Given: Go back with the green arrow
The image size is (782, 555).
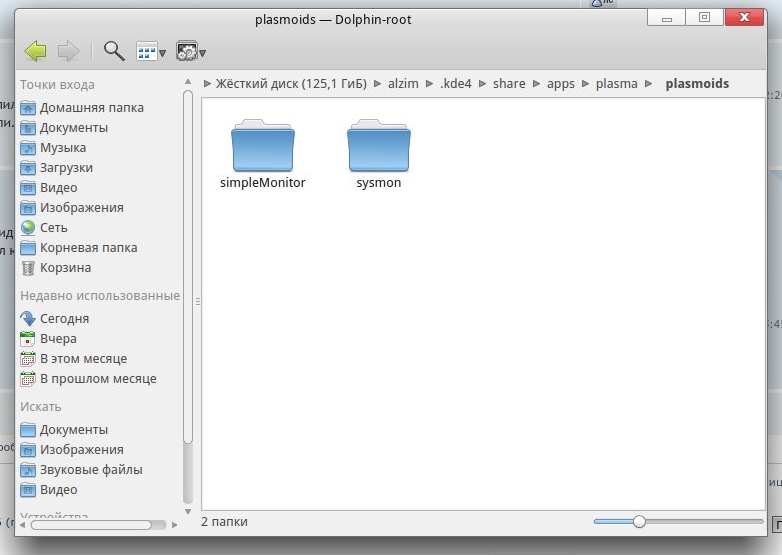Looking at the screenshot, I should 35,51.
